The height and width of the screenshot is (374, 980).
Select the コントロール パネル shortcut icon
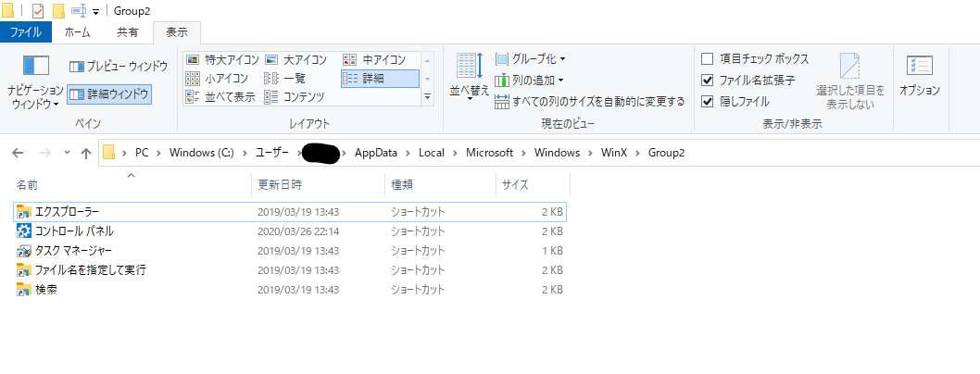click(24, 231)
